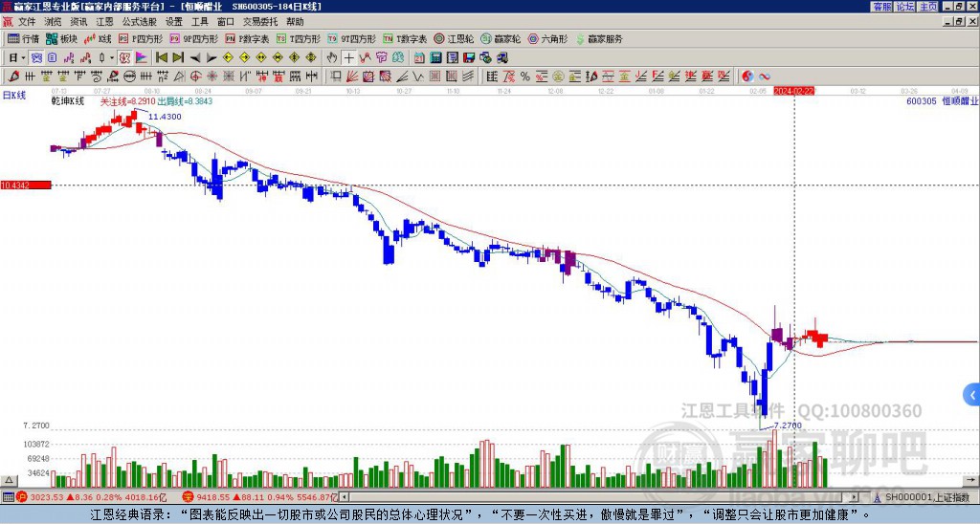
Task: Open the 交易委托 menu
Action: [x=260, y=22]
